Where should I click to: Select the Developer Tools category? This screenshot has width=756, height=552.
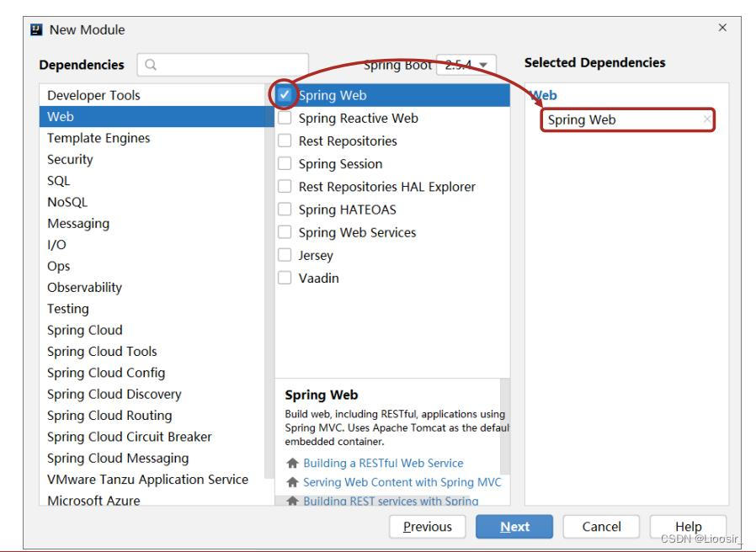click(x=152, y=95)
